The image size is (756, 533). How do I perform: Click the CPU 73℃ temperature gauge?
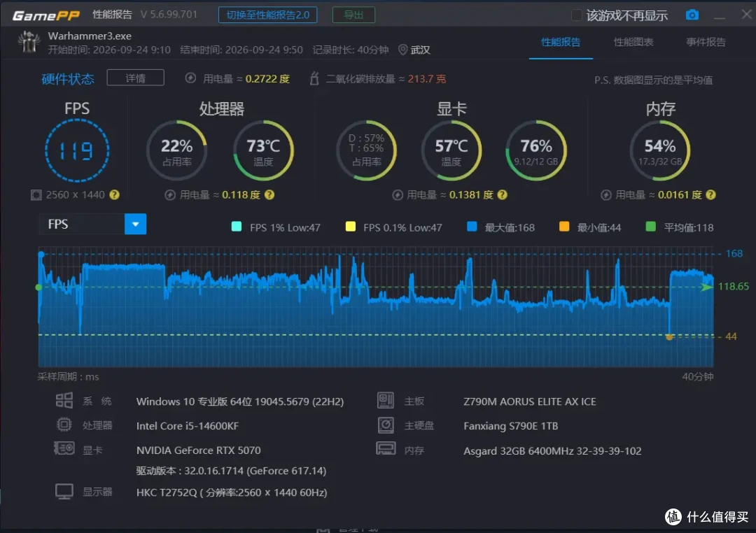tap(263, 150)
